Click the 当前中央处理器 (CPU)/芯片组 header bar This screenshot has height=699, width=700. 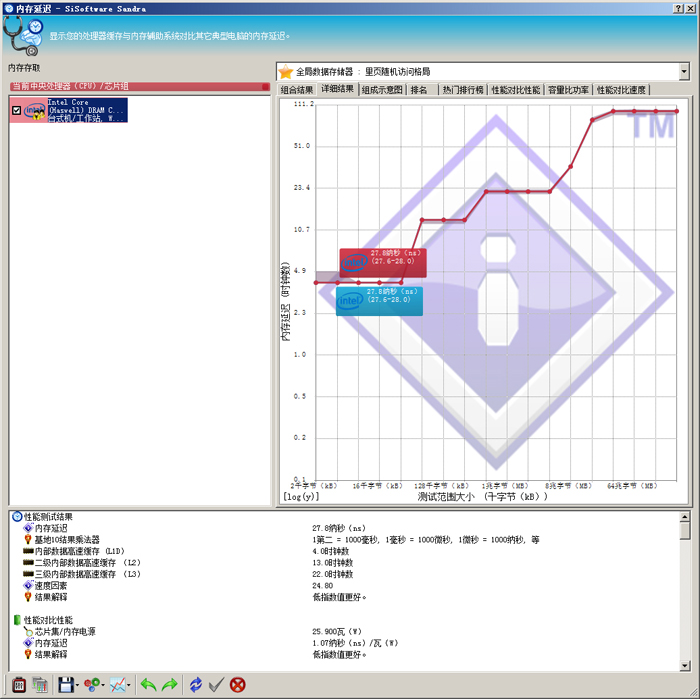coord(140,86)
